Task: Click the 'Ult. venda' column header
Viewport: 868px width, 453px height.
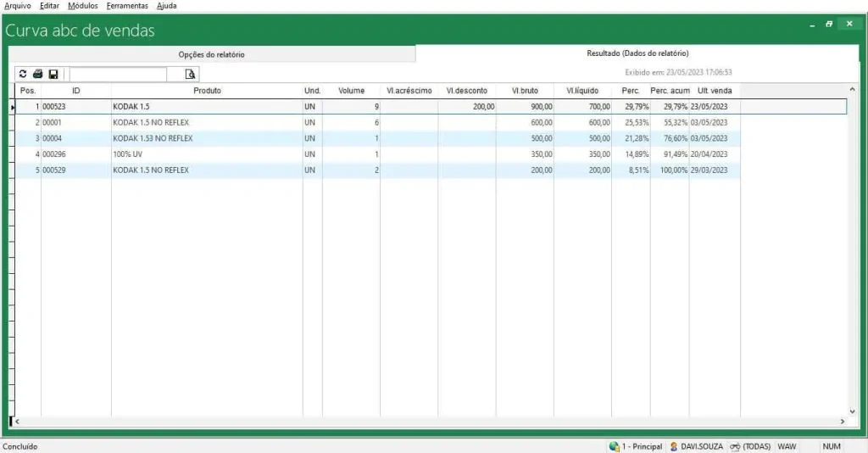Action: [714, 90]
